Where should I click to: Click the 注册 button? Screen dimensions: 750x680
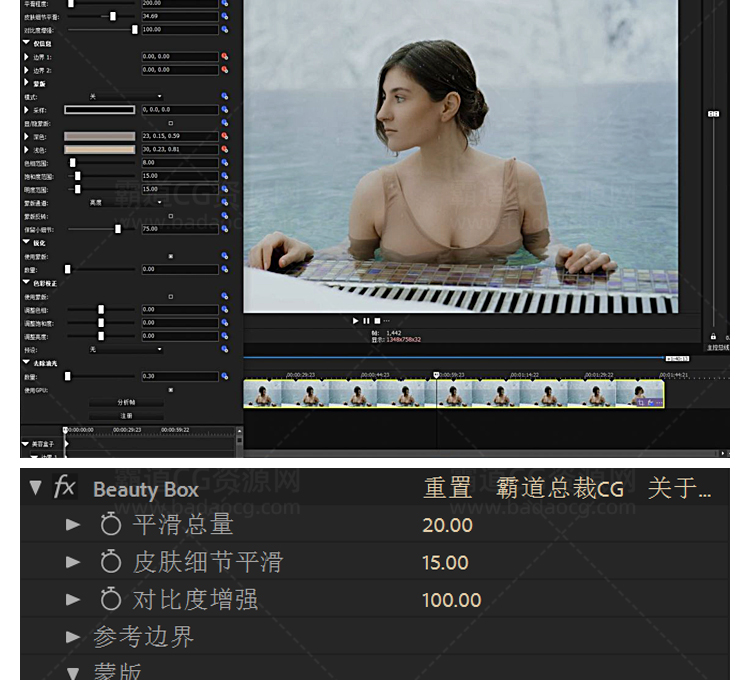point(126,416)
